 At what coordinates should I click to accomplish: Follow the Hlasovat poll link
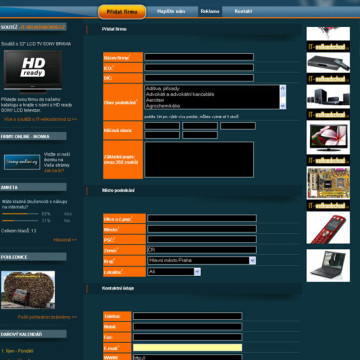tap(65, 240)
